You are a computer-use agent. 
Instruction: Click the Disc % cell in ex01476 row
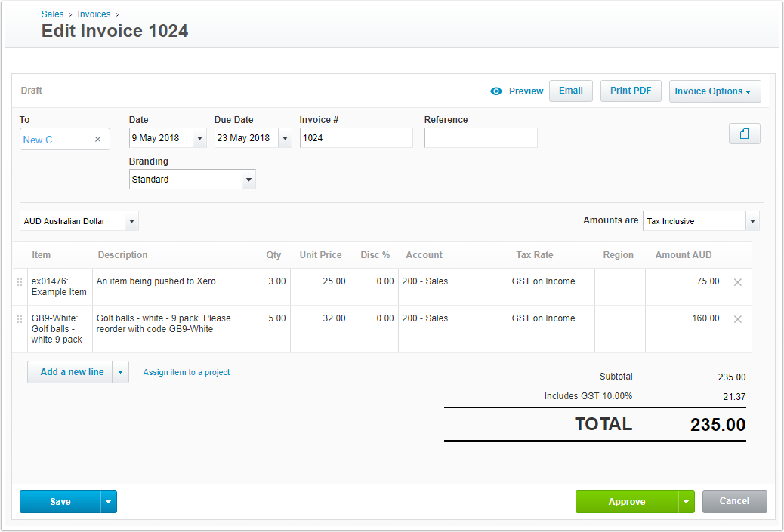point(374,287)
